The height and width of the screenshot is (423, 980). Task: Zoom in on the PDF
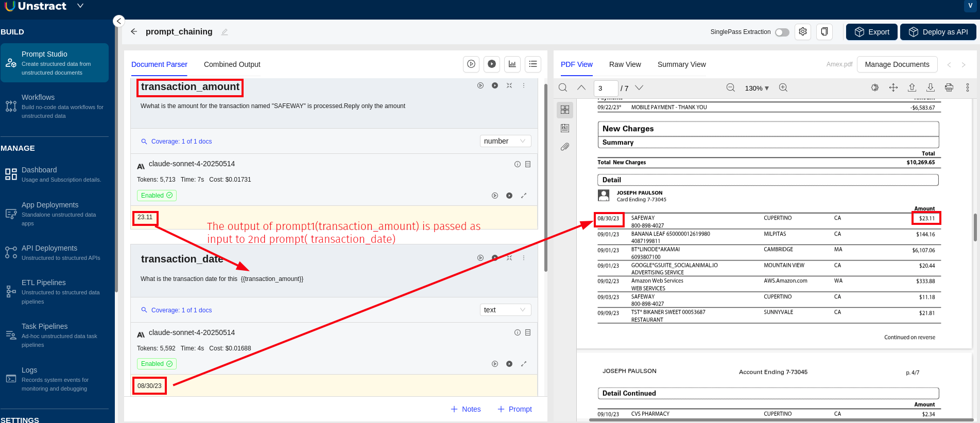[783, 88]
